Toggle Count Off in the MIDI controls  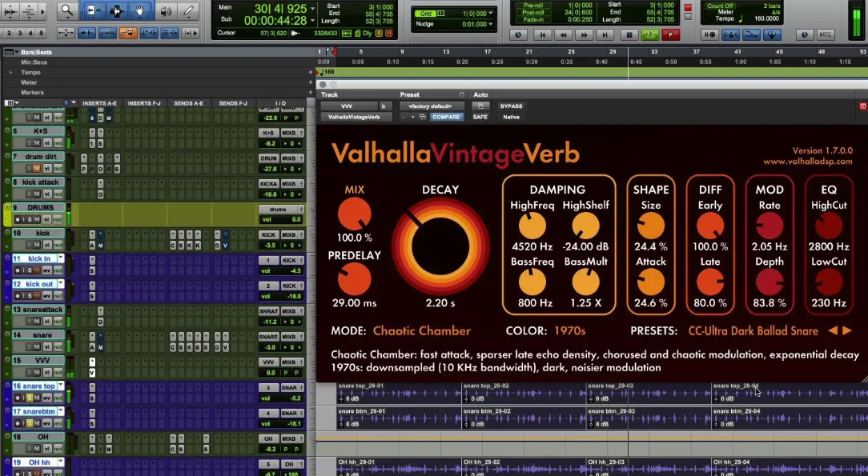pyautogui.click(x=720, y=6)
